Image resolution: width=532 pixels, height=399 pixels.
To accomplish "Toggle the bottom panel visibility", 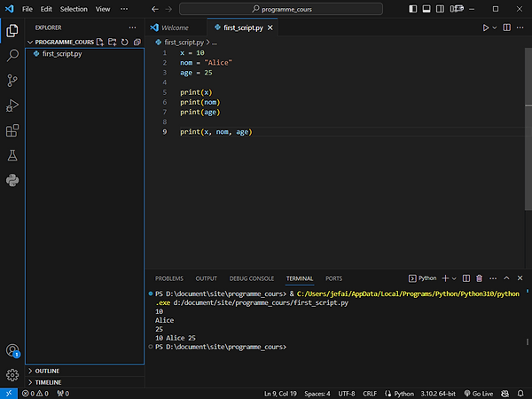I will pyautogui.click(x=426, y=9).
